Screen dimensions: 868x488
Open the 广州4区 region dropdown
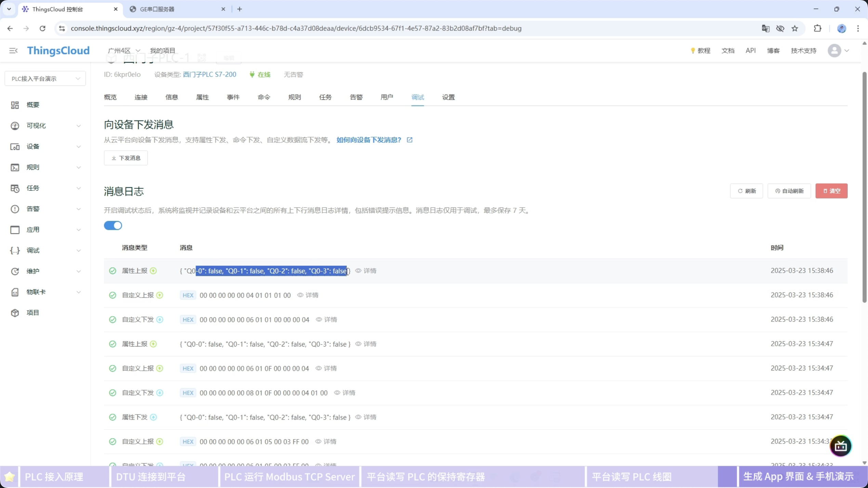pos(123,51)
